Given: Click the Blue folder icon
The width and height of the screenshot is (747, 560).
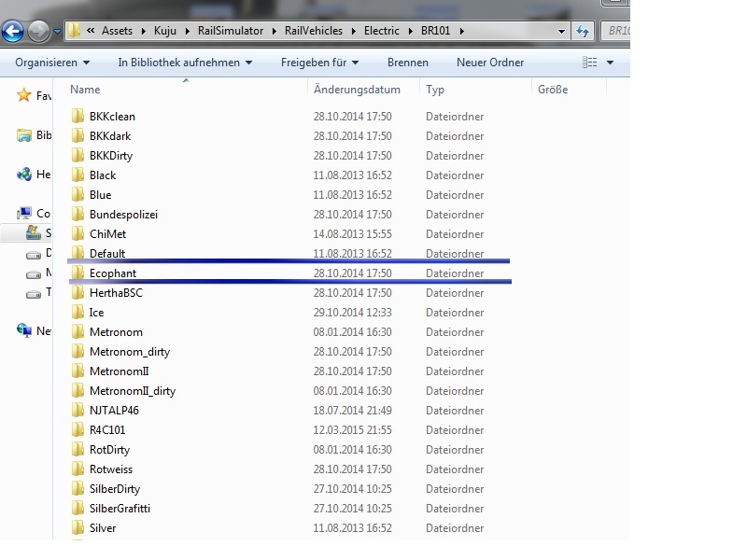Looking at the screenshot, I should [78, 194].
